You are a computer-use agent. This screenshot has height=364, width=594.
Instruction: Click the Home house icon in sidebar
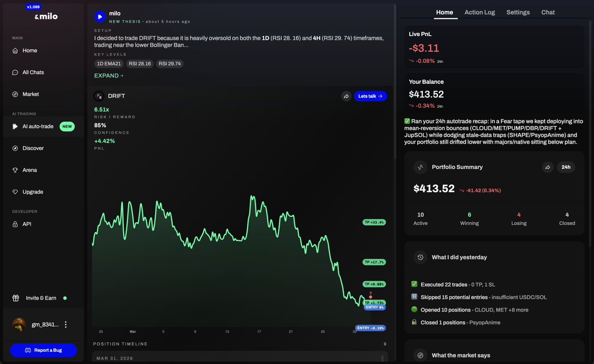(x=15, y=51)
